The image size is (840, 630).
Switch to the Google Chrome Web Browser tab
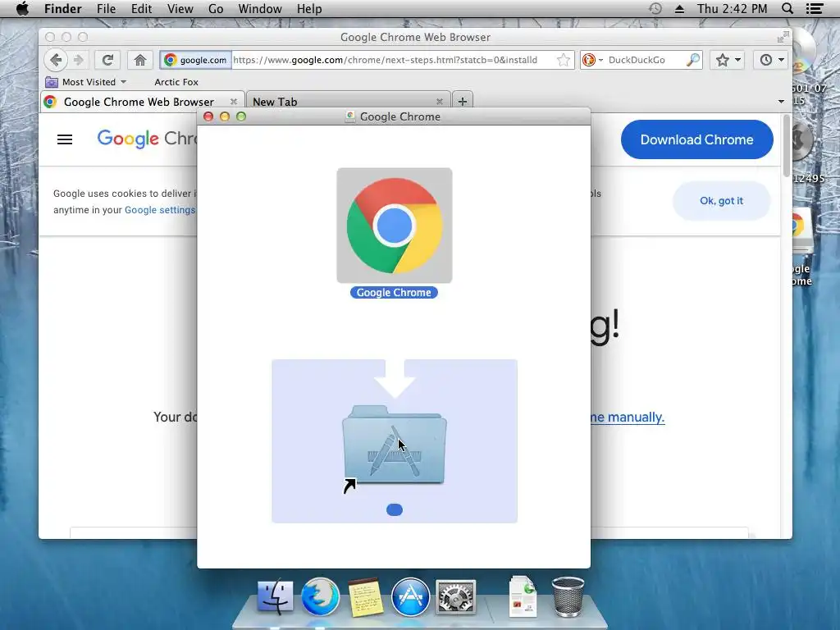pyautogui.click(x=143, y=101)
